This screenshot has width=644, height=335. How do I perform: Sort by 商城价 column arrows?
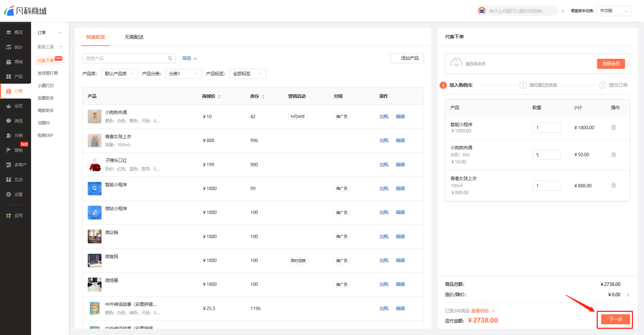219,96
